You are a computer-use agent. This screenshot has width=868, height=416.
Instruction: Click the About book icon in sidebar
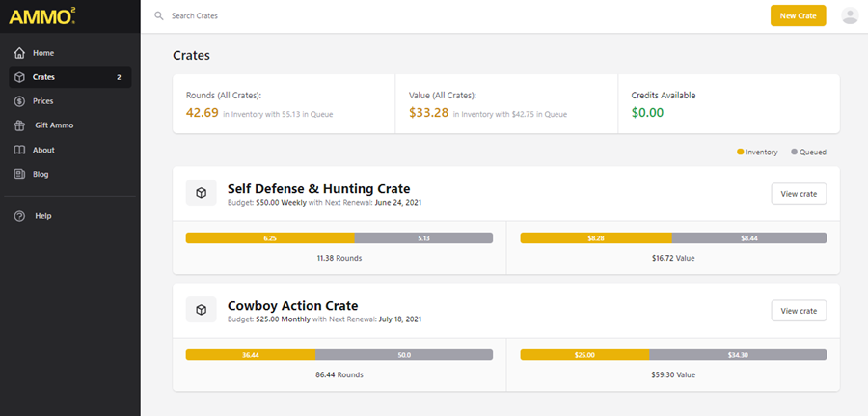pyautogui.click(x=19, y=150)
